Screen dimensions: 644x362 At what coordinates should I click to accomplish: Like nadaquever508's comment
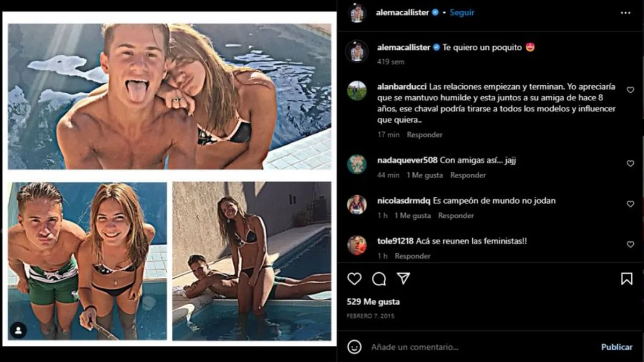631,164
